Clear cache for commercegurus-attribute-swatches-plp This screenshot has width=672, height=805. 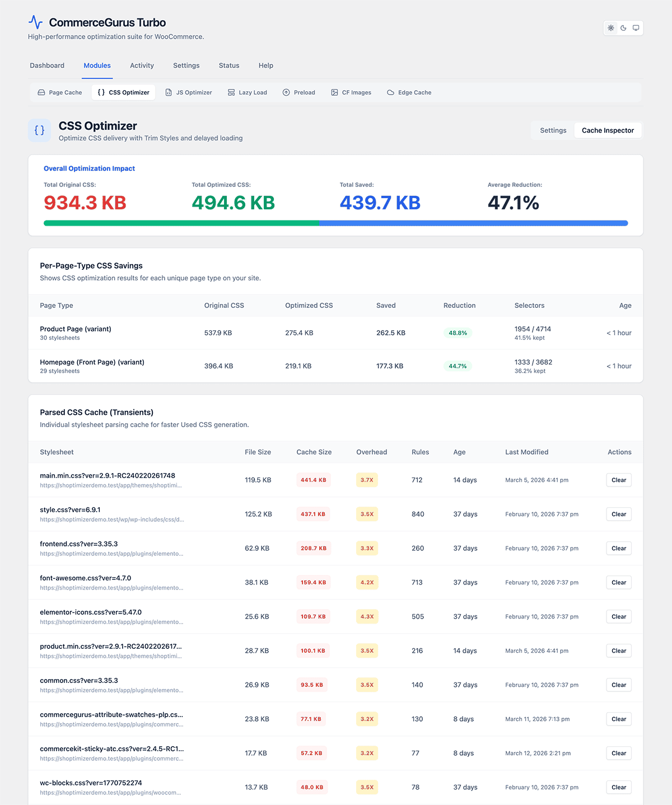coord(619,719)
